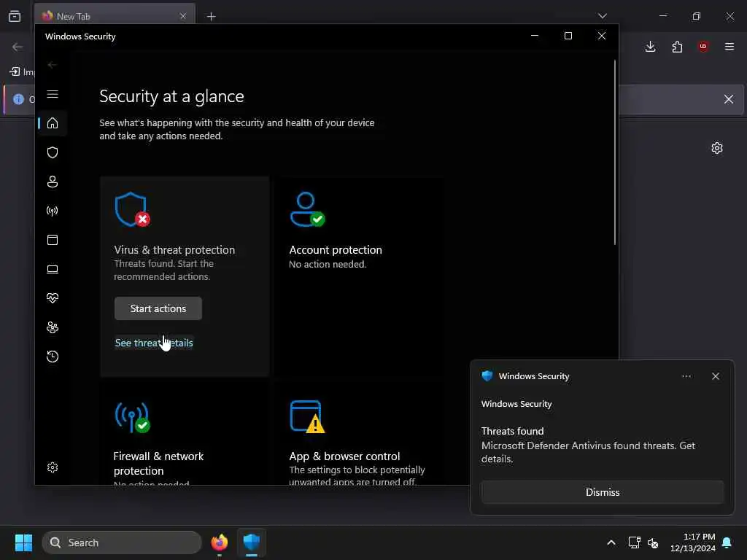
Task: Click the Windows Security window scrollbar
Action: click(x=614, y=152)
